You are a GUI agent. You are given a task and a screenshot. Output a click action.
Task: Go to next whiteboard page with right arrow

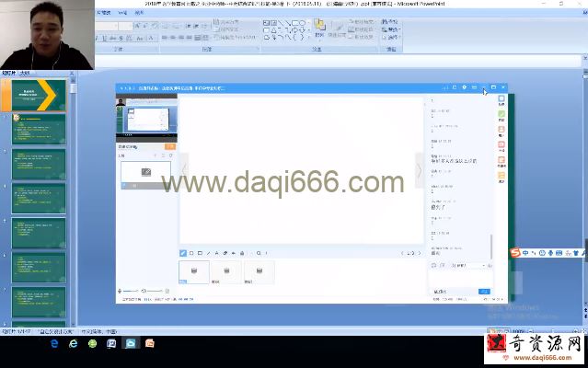click(x=419, y=170)
